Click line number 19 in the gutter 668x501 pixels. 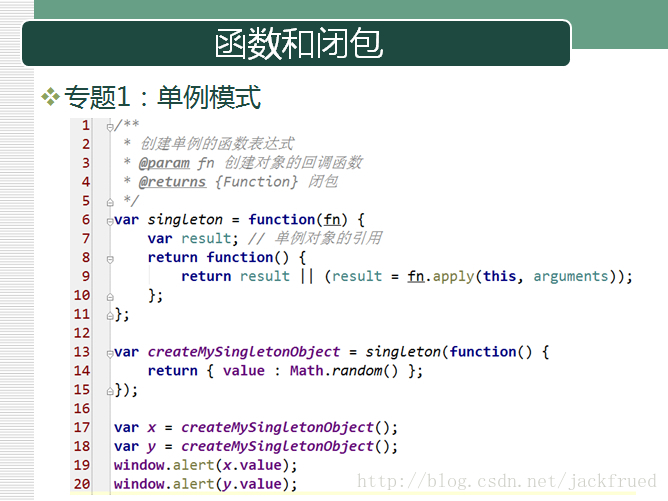click(x=82, y=465)
